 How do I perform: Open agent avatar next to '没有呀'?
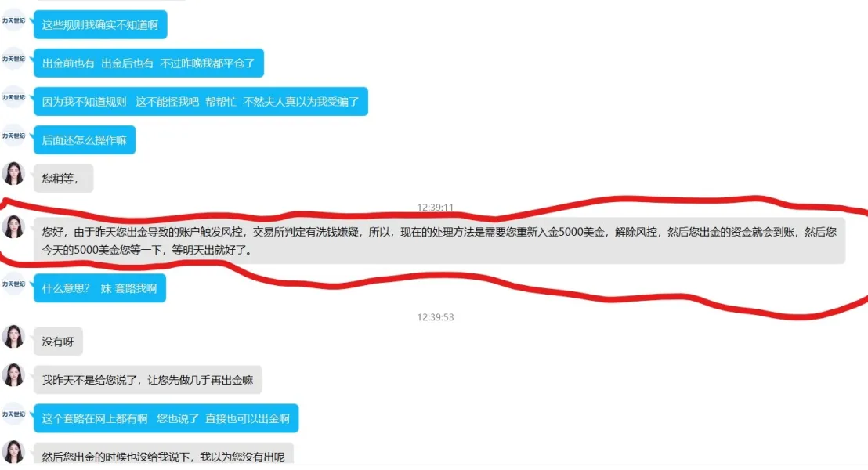tap(13, 337)
